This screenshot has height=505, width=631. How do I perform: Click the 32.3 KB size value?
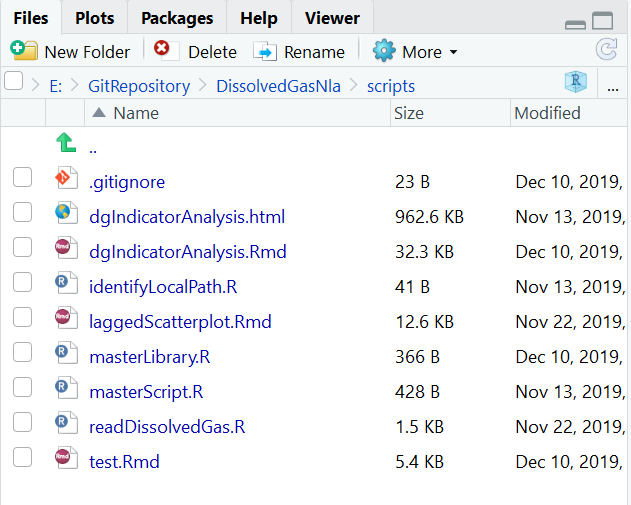click(425, 252)
